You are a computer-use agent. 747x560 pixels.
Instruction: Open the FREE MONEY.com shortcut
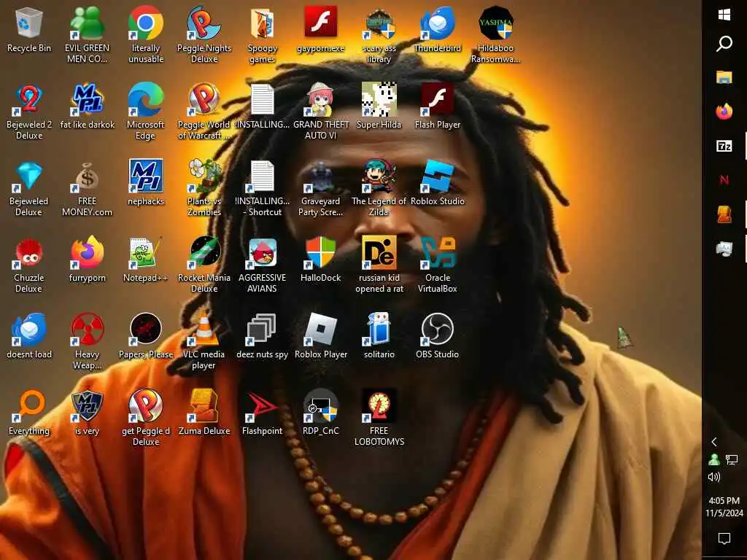pos(88,176)
